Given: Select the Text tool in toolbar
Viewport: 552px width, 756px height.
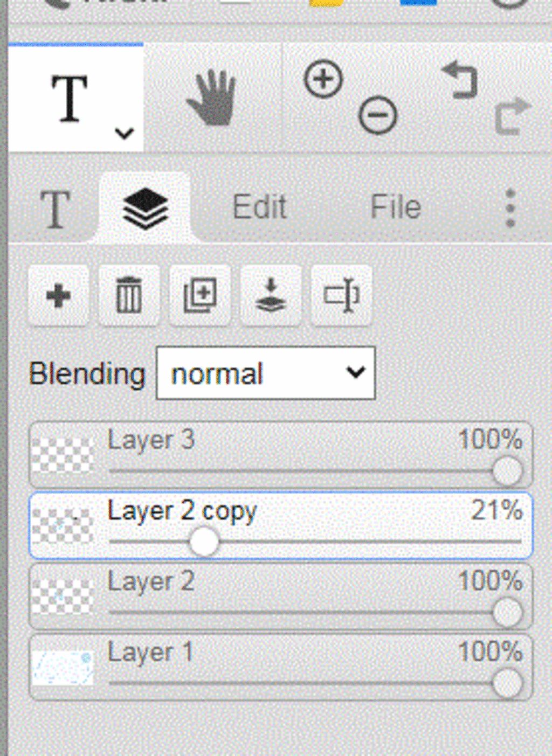Looking at the screenshot, I should (x=70, y=98).
